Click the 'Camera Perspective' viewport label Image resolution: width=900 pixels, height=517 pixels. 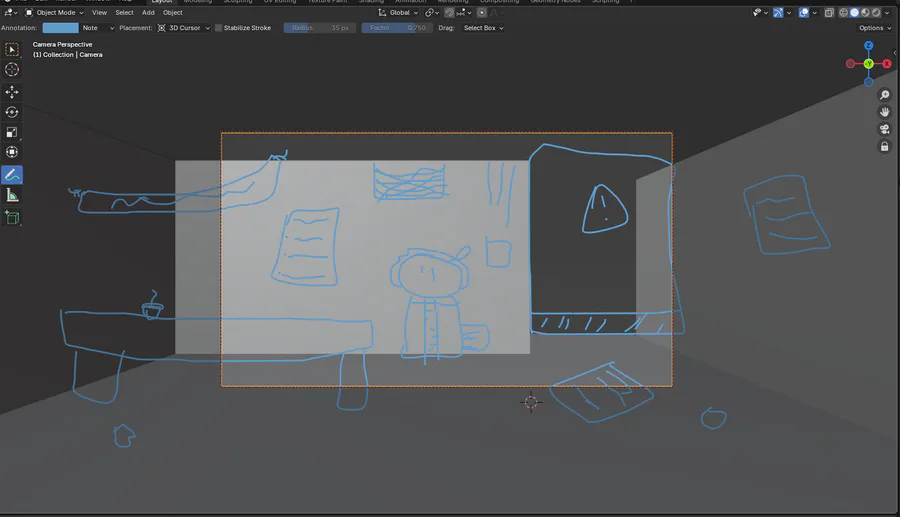63,44
